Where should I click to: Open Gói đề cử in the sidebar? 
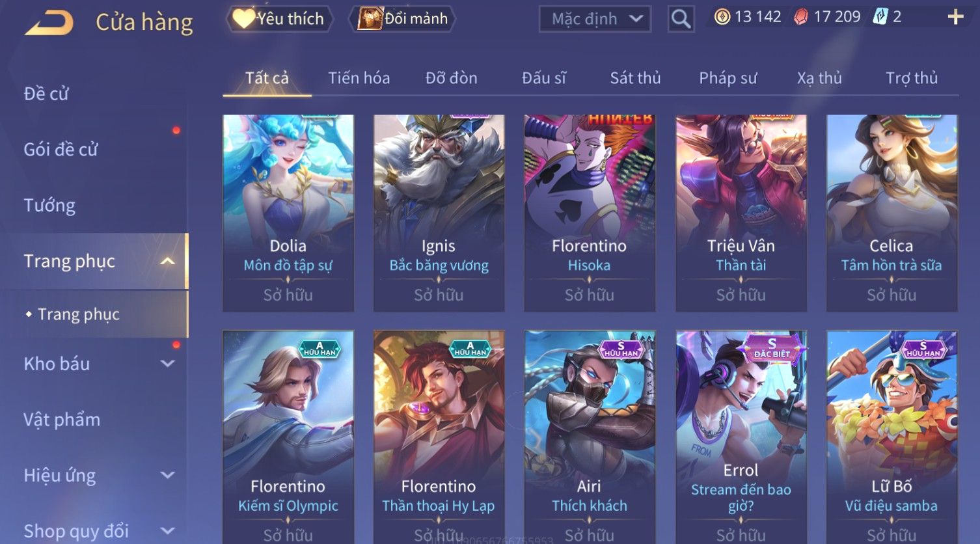pyautogui.click(x=61, y=150)
